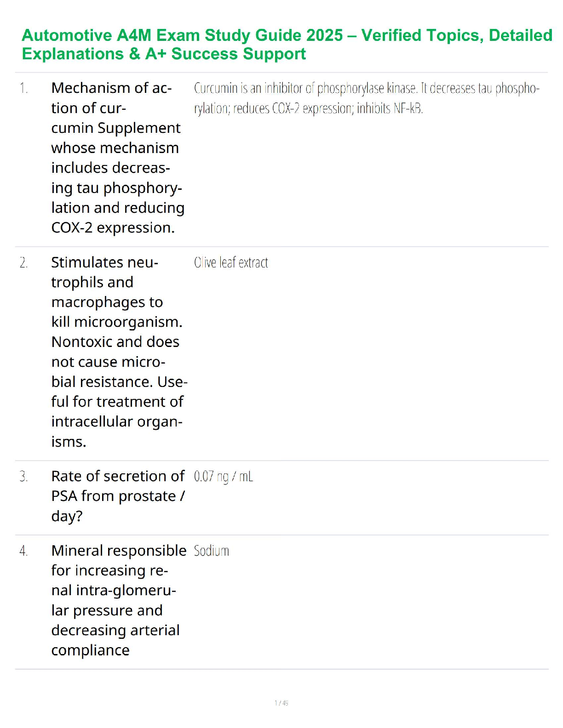The width and height of the screenshot is (563, 728).
Task: Click the '0.07 ng / mL' answer
Action: 224,477
